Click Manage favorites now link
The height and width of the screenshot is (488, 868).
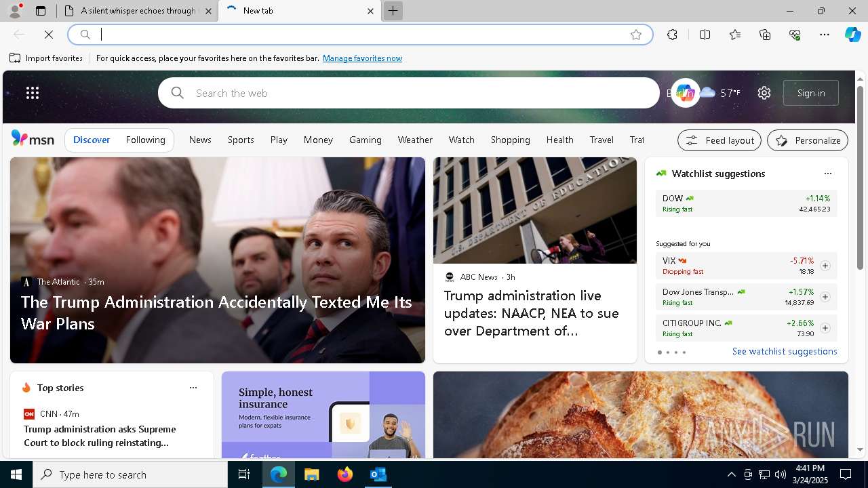tap(362, 58)
